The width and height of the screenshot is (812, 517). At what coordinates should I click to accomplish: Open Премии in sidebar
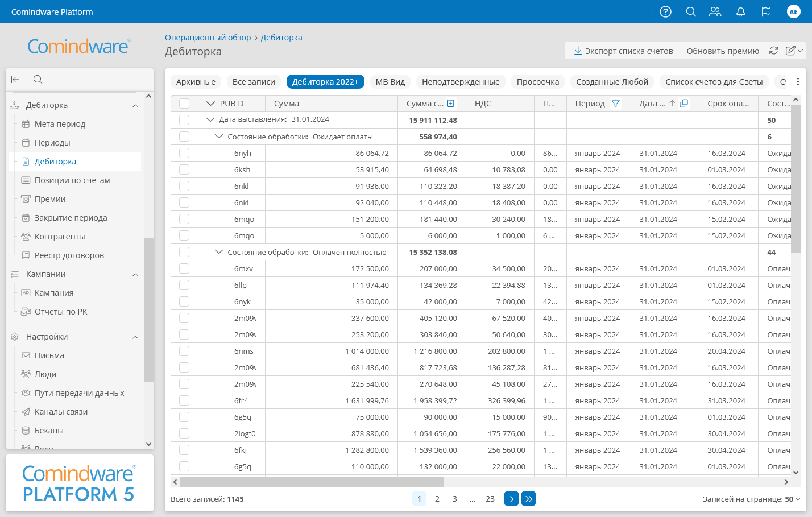(50, 199)
